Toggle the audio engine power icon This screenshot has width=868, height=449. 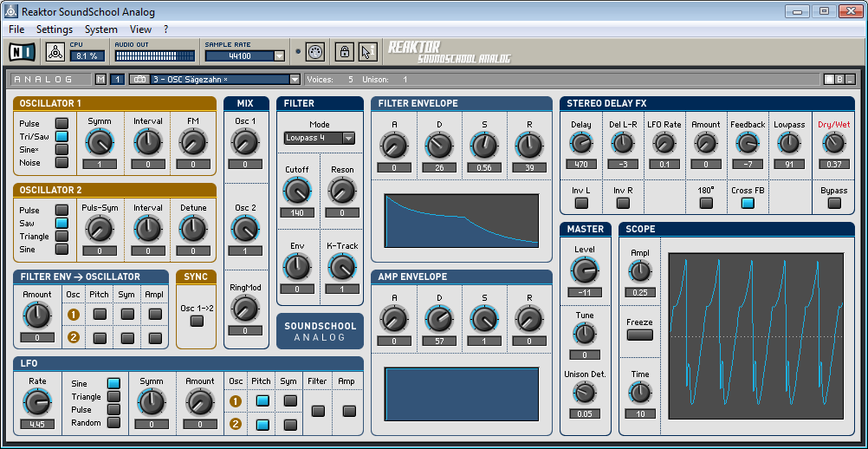[55, 51]
